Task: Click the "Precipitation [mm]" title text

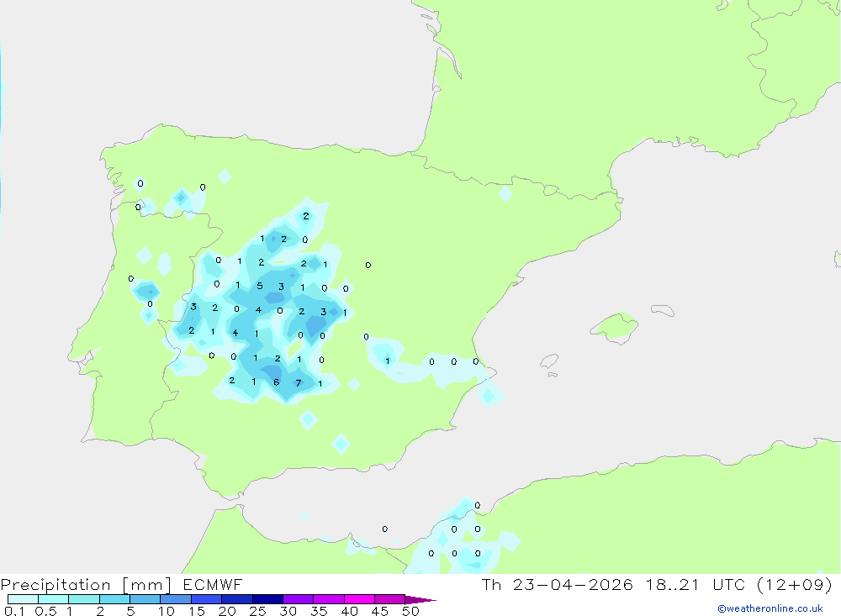Action: pos(86,584)
